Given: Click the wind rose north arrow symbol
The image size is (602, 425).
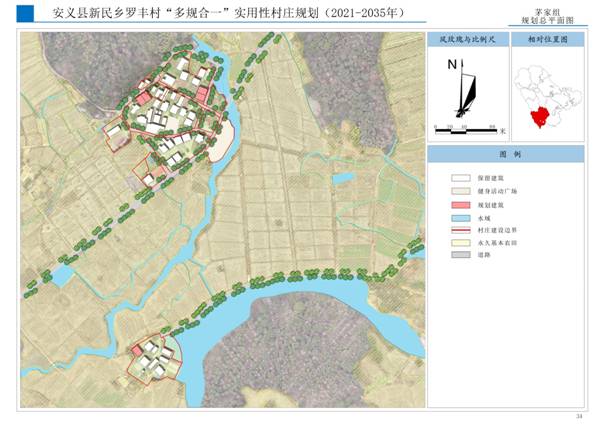Looking at the screenshot, I should coord(466,89).
